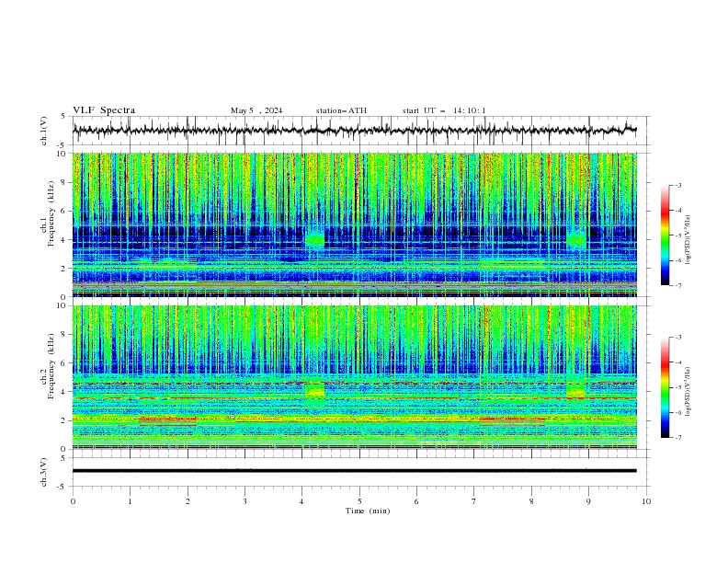Click the time axis tick label '7'

pos(474,501)
